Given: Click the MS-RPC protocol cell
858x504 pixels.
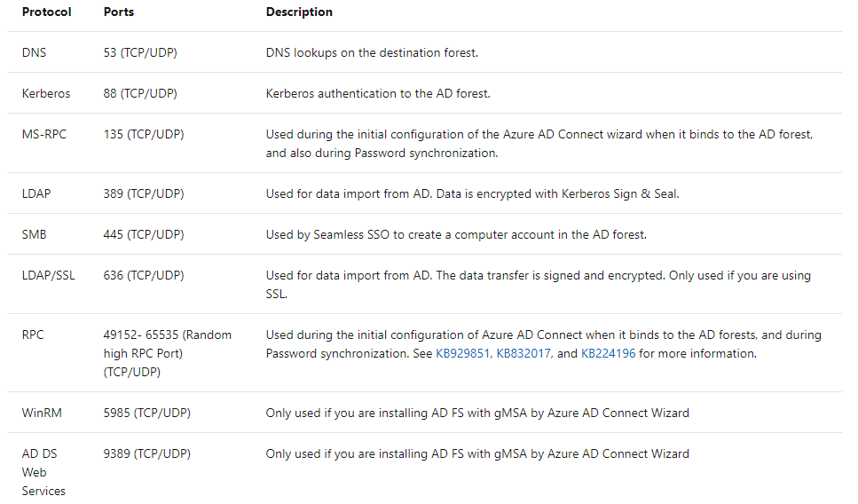Looking at the screenshot, I should pyautogui.click(x=44, y=135).
